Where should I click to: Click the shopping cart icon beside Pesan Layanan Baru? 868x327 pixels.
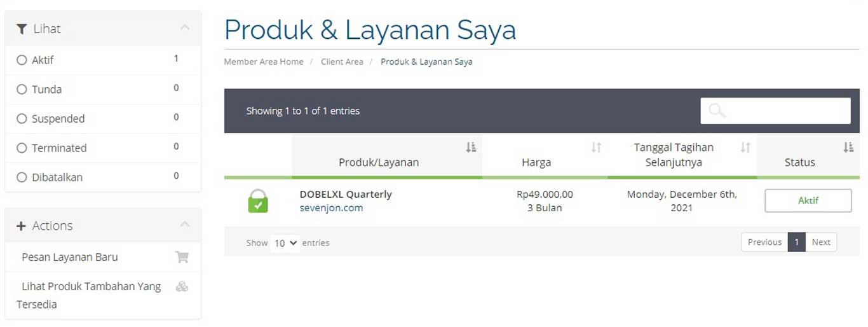[182, 257]
